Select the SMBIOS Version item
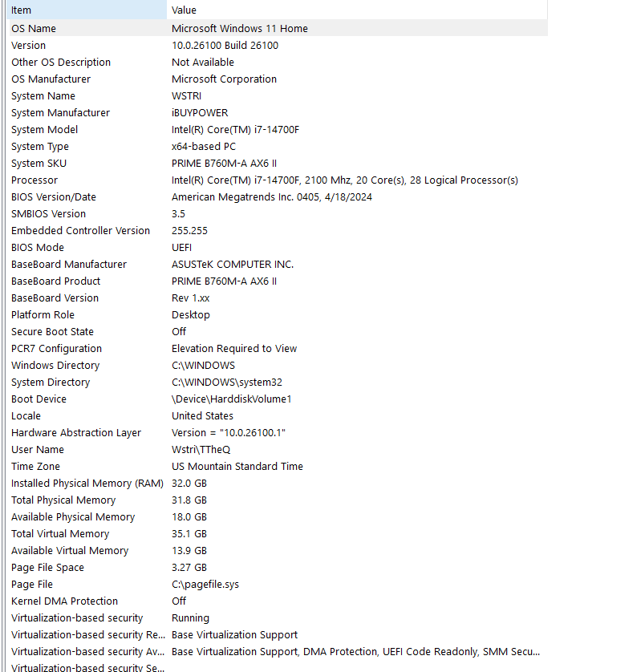641x672 pixels. point(48,214)
